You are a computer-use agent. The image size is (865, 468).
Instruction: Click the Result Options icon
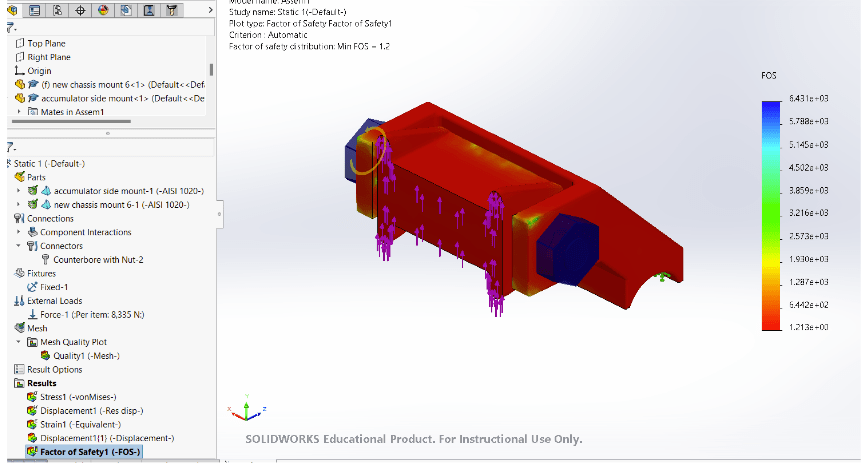[x=19, y=369]
